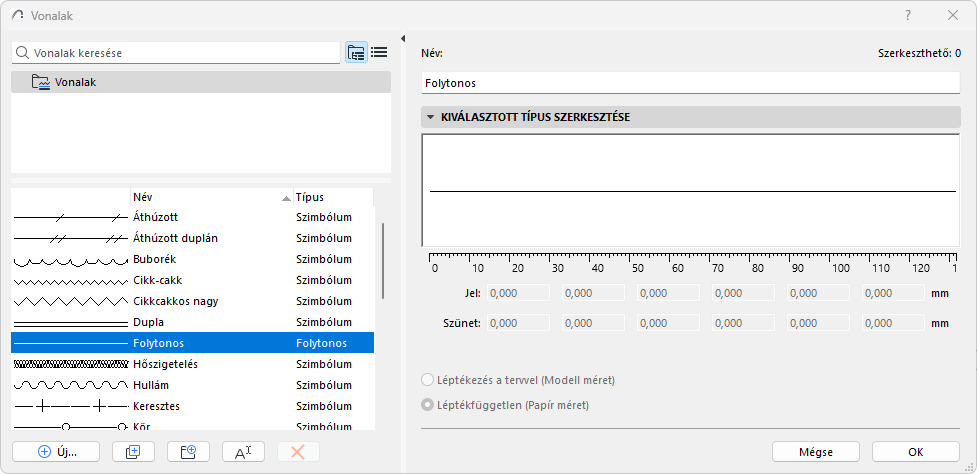Select the Buborék line row
The image size is (977, 474).
[193, 259]
